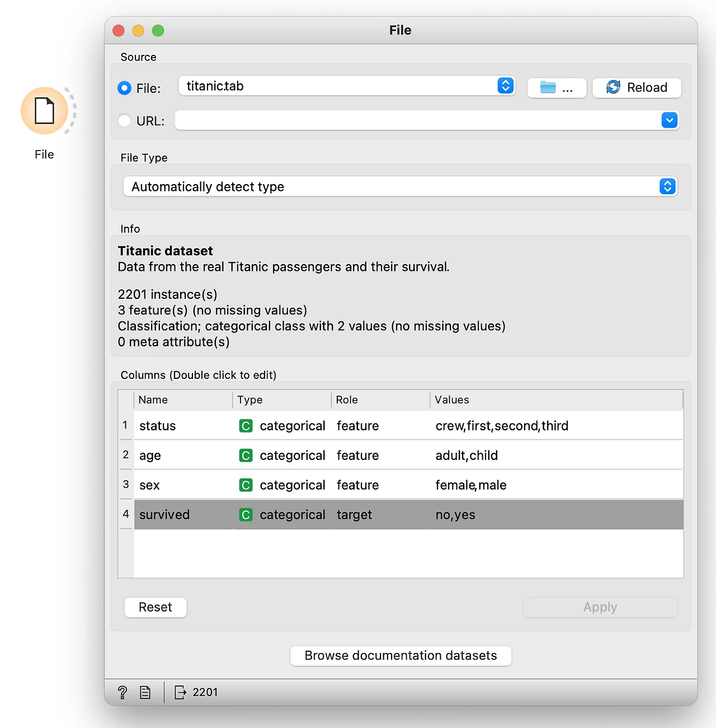Click the Apply button
716x728 pixels.
coord(600,607)
